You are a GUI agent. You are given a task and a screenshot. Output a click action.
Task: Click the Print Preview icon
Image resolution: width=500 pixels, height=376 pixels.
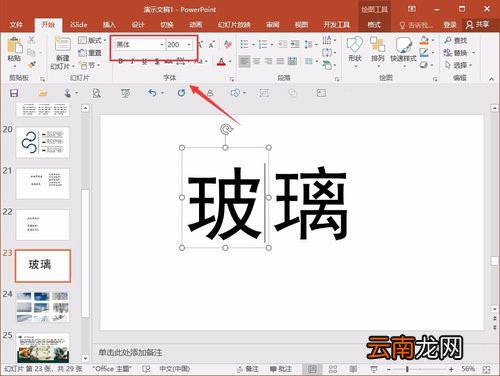point(97,93)
